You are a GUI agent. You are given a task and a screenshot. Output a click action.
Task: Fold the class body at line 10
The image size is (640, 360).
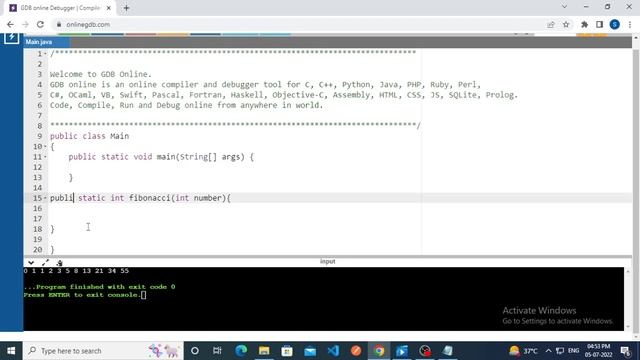[45, 147]
